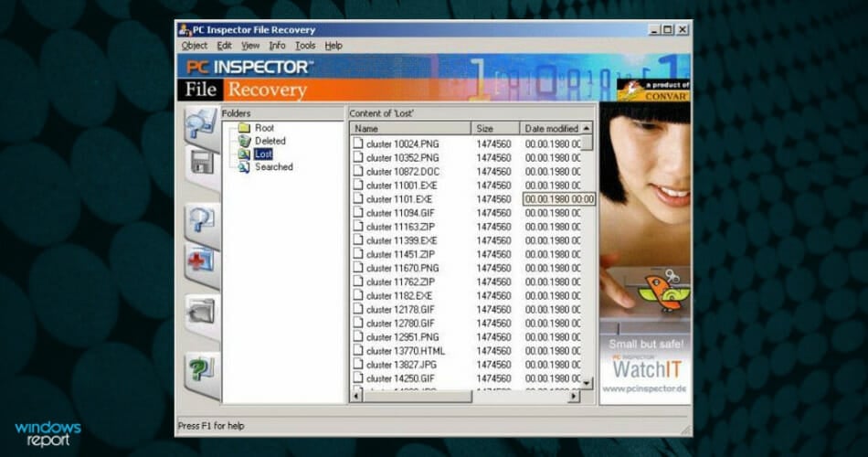Open the Edit menu

tap(224, 46)
